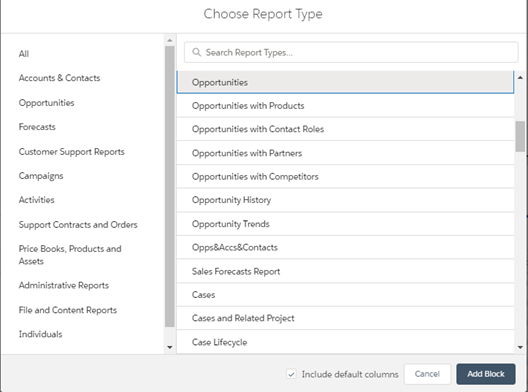Select Accounts & Contacts category
Viewport: 528px width, 392px height.
[x=59, y=78]
